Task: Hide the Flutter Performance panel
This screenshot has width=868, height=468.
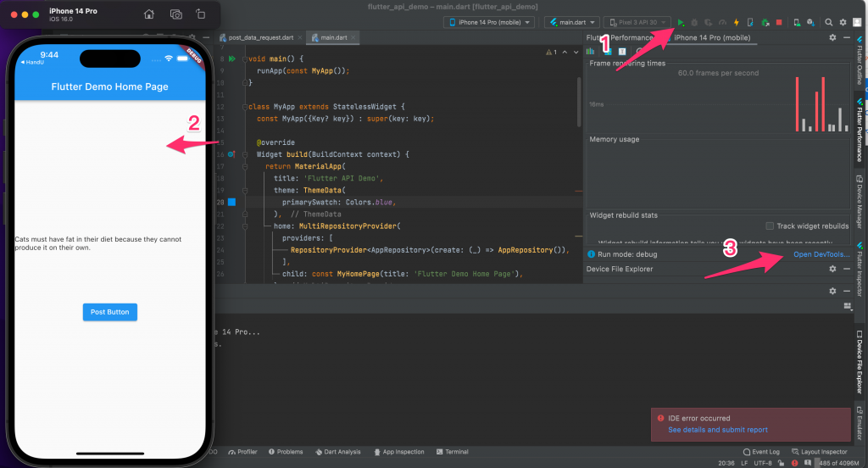Action: 847,37
